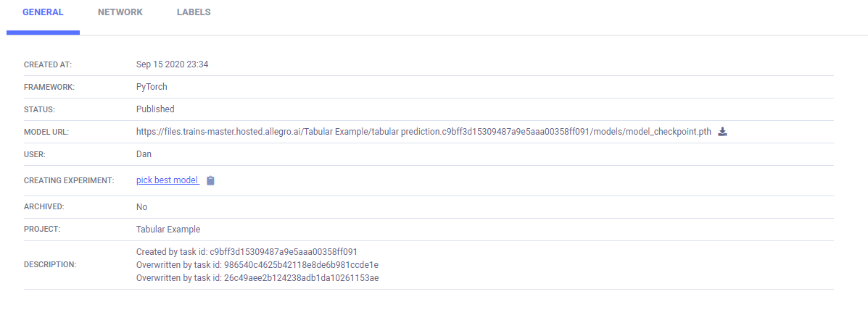The image size is (868, 315).
Task: Switch to the NETWORK tab
Action: point(120,12)
